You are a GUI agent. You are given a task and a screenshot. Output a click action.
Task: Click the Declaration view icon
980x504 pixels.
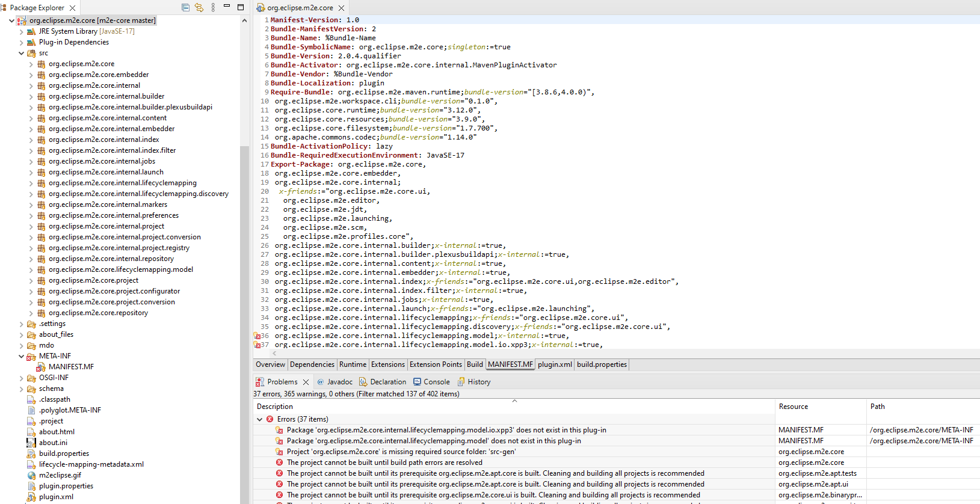point(363,382)
